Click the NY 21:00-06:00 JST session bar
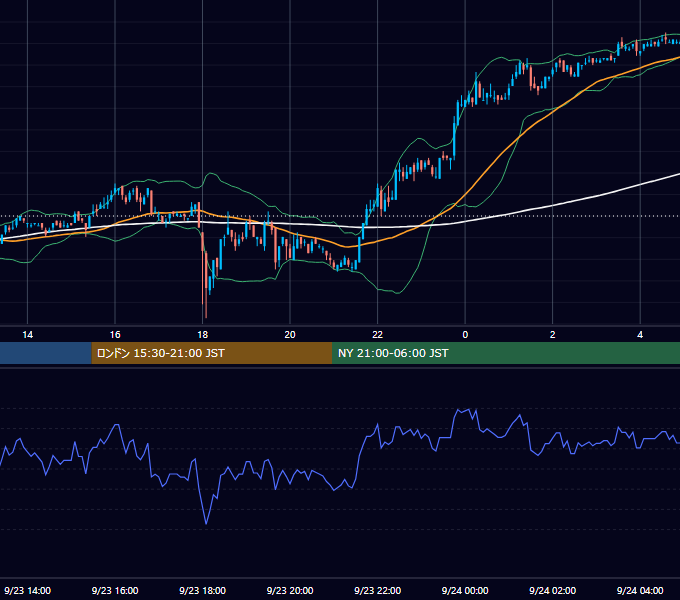Screen dimensions: 680x600 pos(506,353)
